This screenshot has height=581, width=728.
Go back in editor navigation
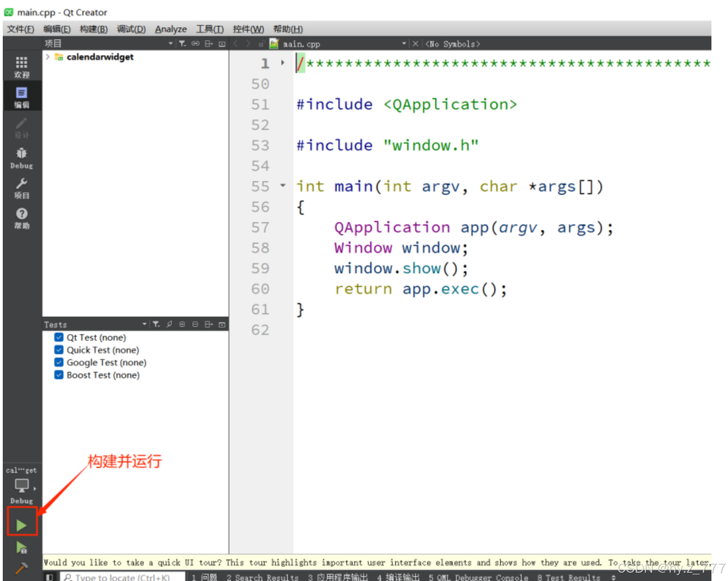pos(236,44)
